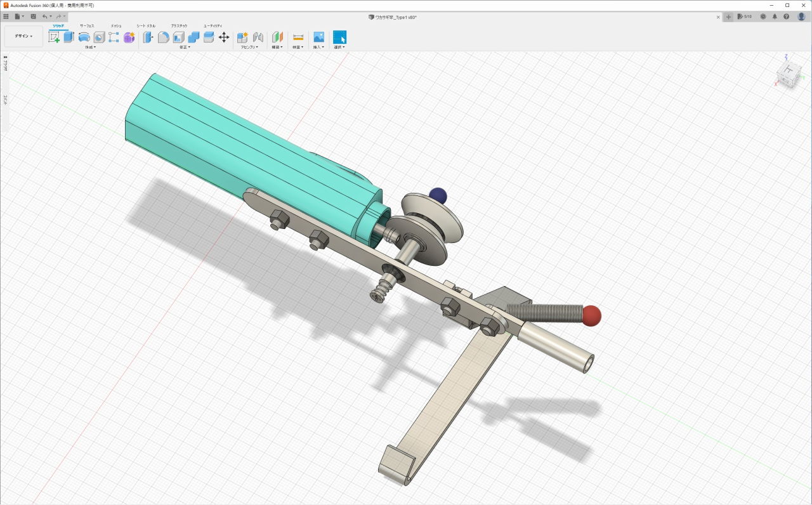The image size is (812, 505).
Task: Select the Extrude tool
Action: [x=69, y=37]
